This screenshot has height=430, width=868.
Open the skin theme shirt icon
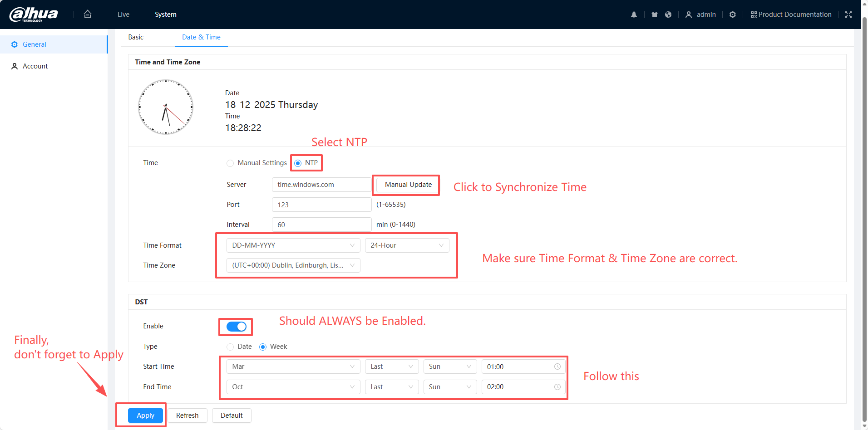pyautogui.click(x=654, y=15)
